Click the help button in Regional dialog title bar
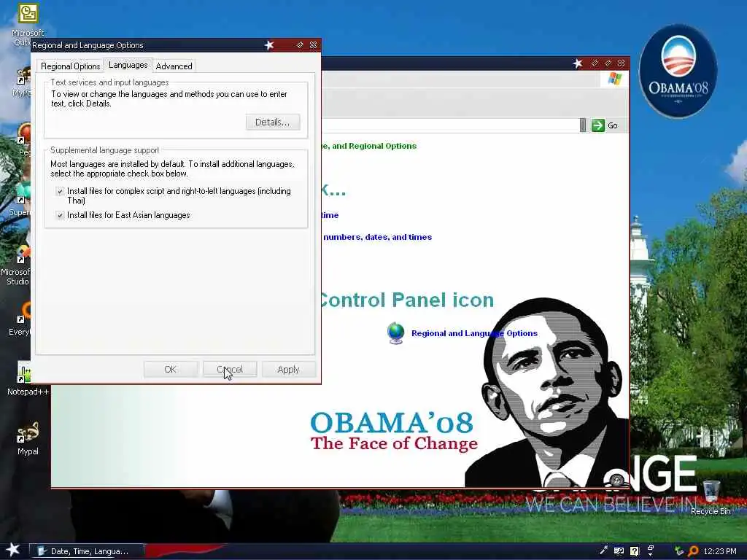Screen dimensions: 747x560 point(300,44)
